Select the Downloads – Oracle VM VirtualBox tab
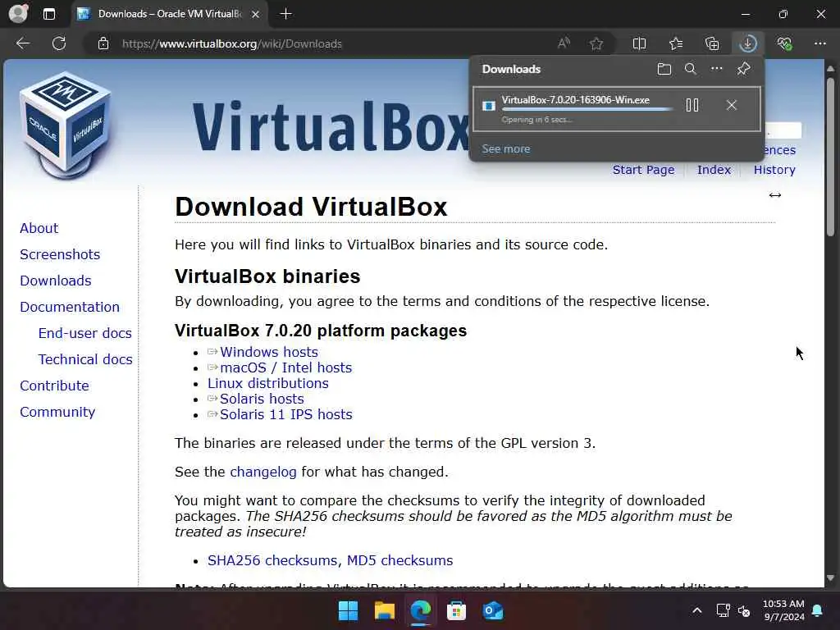840x630 pixels. [169, 14]
